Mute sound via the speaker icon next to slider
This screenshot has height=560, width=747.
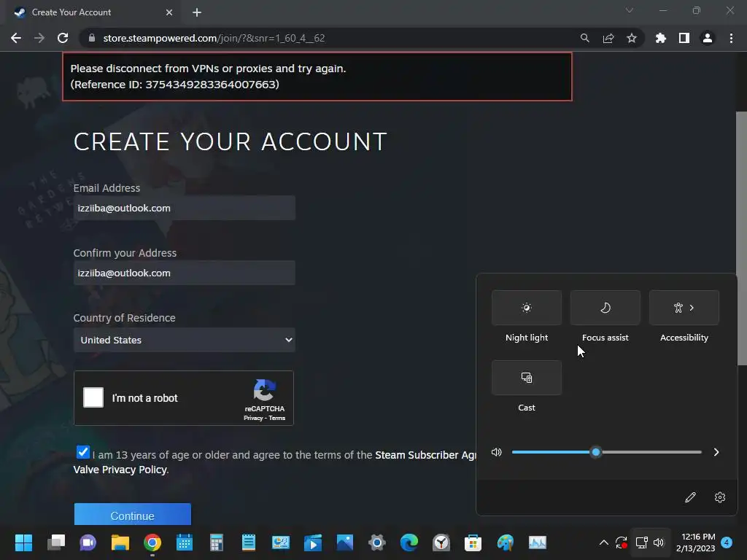click(496, 452)
